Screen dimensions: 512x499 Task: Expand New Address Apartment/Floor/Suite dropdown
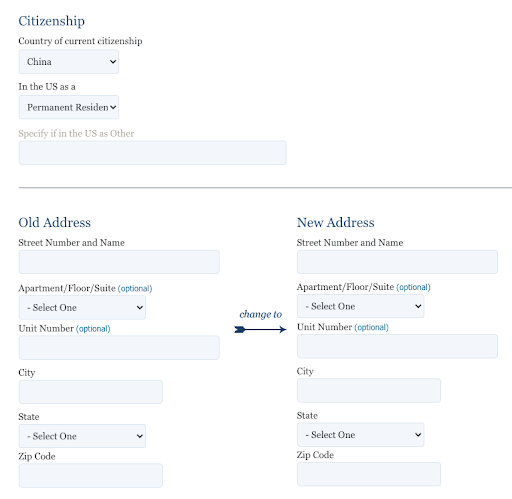pos(361,306)
